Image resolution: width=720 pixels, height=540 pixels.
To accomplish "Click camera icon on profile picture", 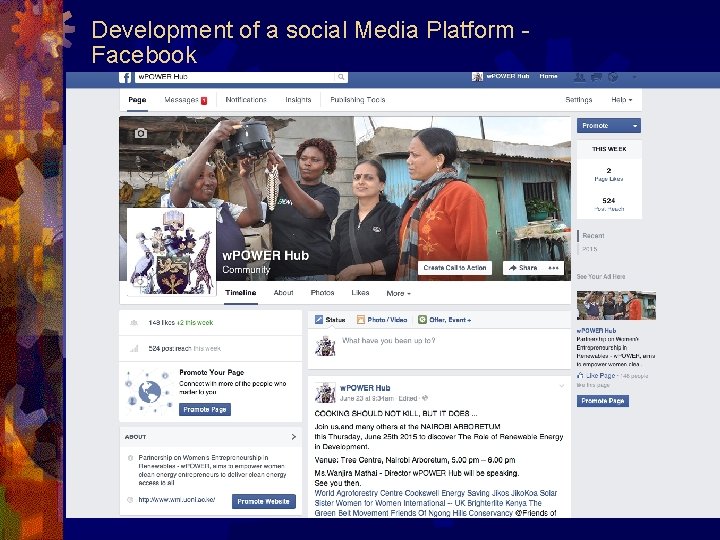I will tap(139, 281).
